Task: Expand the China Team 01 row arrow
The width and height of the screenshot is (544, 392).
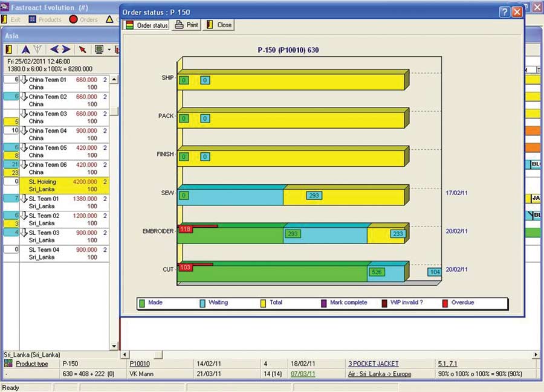Action: point(24,80)
